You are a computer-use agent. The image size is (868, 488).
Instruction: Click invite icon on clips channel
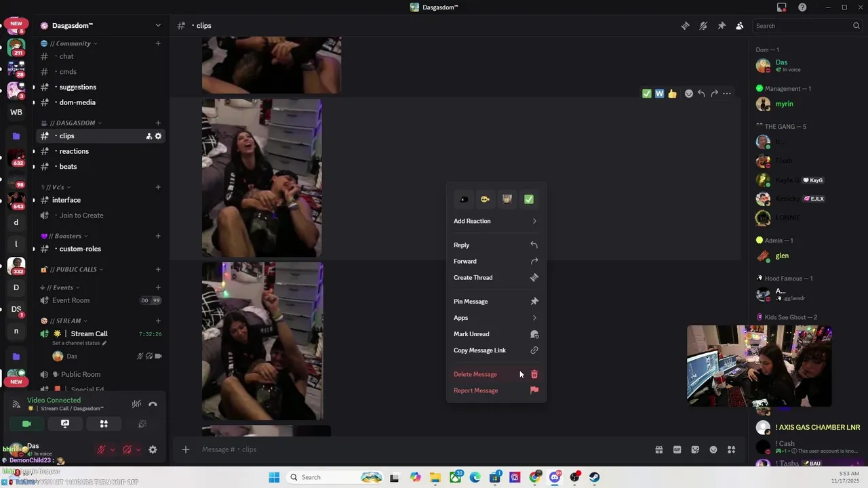pyautogui.click(x=149, y=136)
